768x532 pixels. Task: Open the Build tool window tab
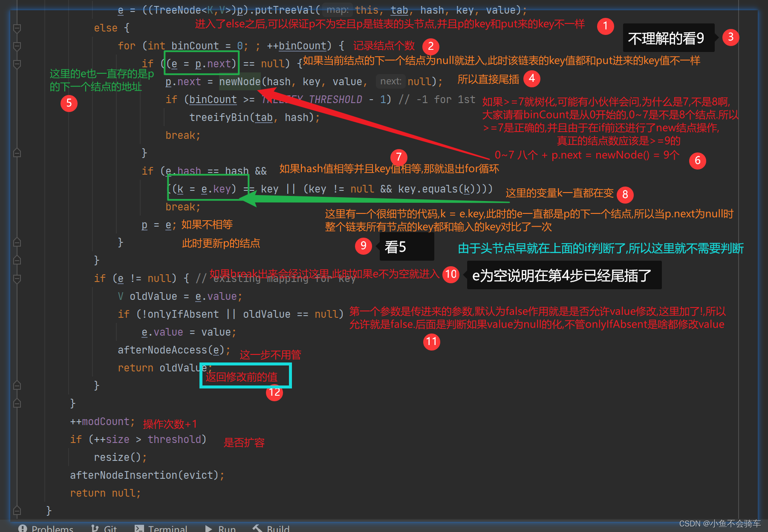click(x=271, y=529)
